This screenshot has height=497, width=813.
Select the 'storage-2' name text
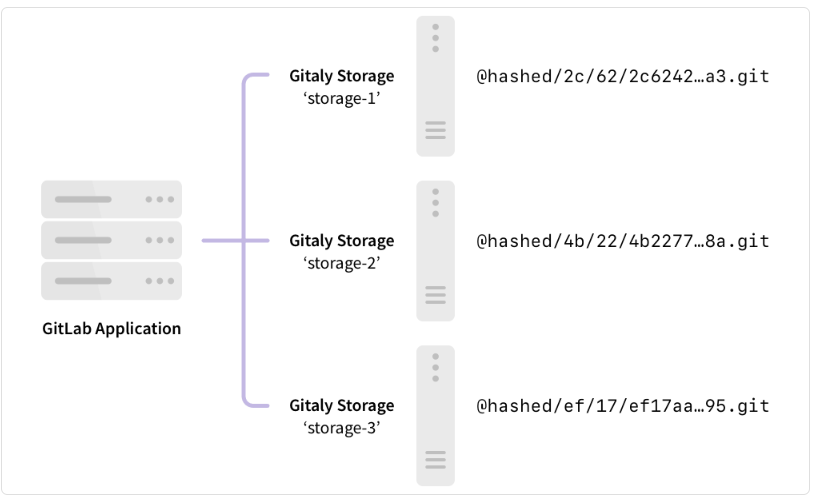[341, 262]
